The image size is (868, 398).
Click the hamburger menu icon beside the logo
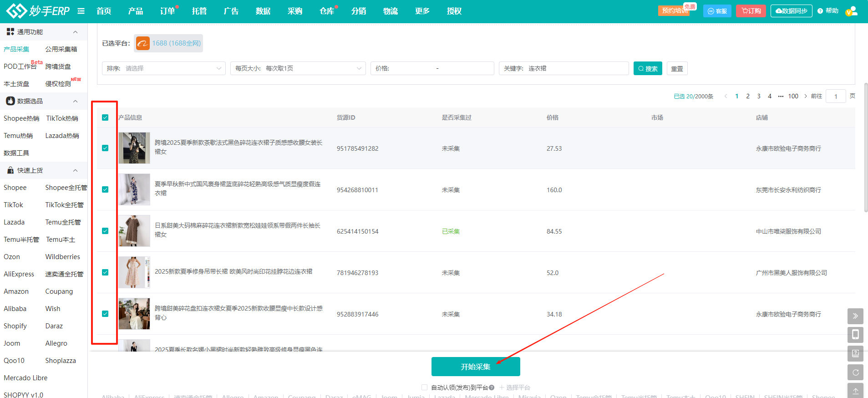click(x=81, y=11)
